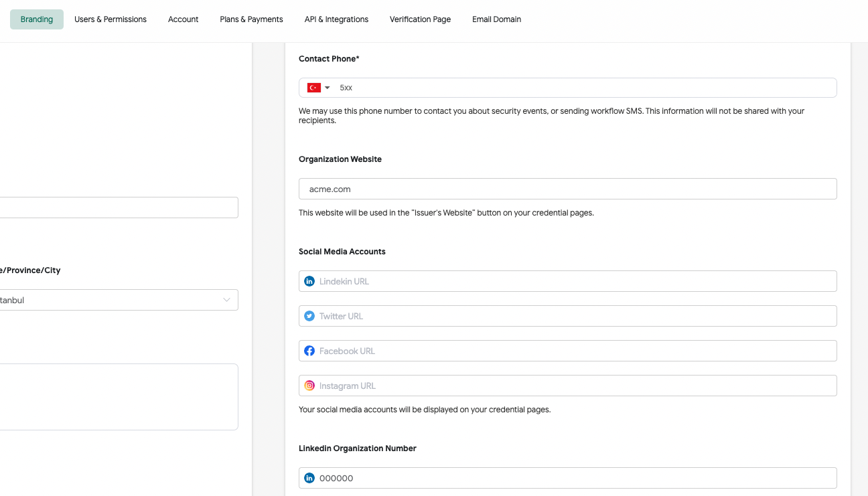
Task: Click the Issuer's Website helper text
Action: click(446, 213)
